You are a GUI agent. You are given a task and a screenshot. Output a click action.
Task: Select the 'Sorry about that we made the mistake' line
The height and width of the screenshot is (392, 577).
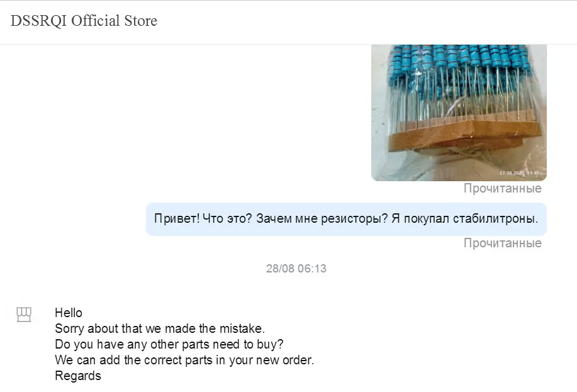[x=160, y=328]
